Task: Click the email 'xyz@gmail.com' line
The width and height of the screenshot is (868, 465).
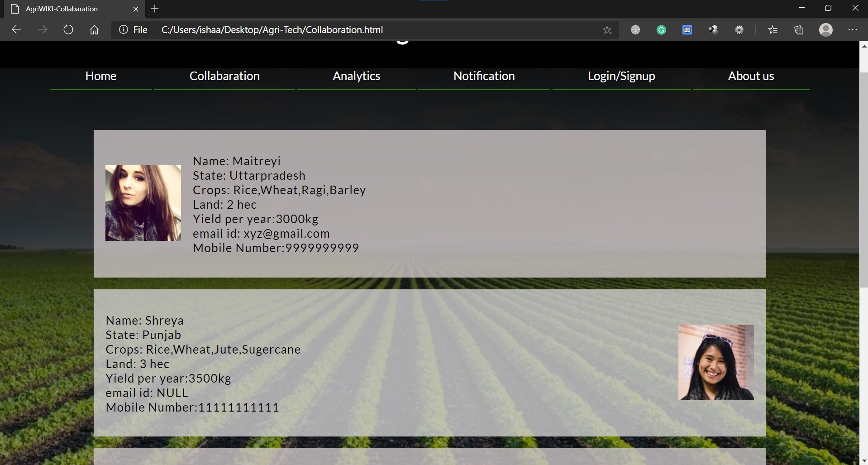Action: tap(261, 234)
